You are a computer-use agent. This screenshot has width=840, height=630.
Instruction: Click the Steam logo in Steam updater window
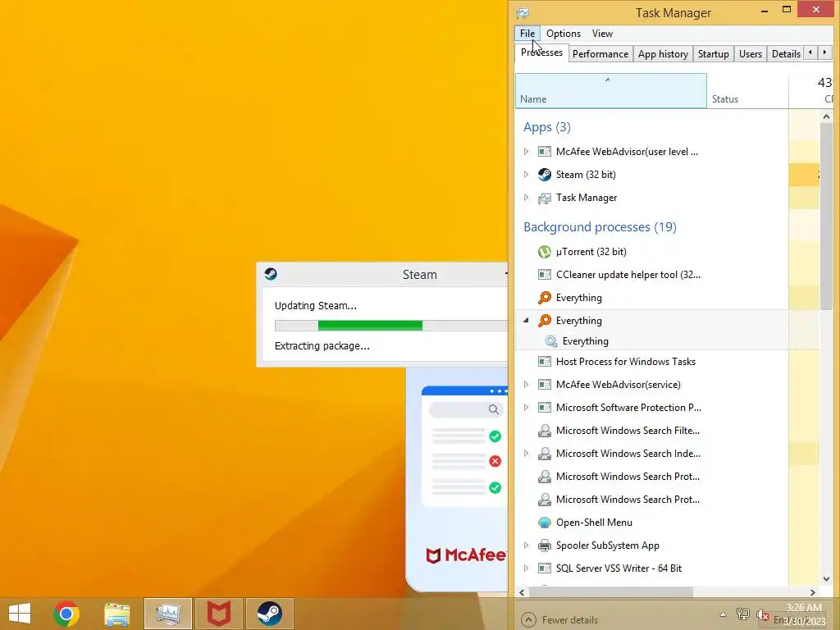tap(271, 274)
